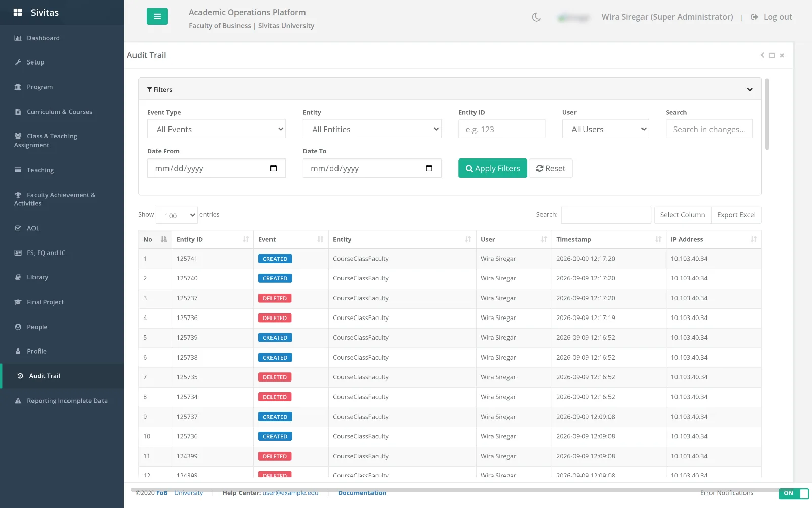Viewport: 812px width, 508px height.
Task: Click the People user-circle icon
Action: [x=18, y=327]
